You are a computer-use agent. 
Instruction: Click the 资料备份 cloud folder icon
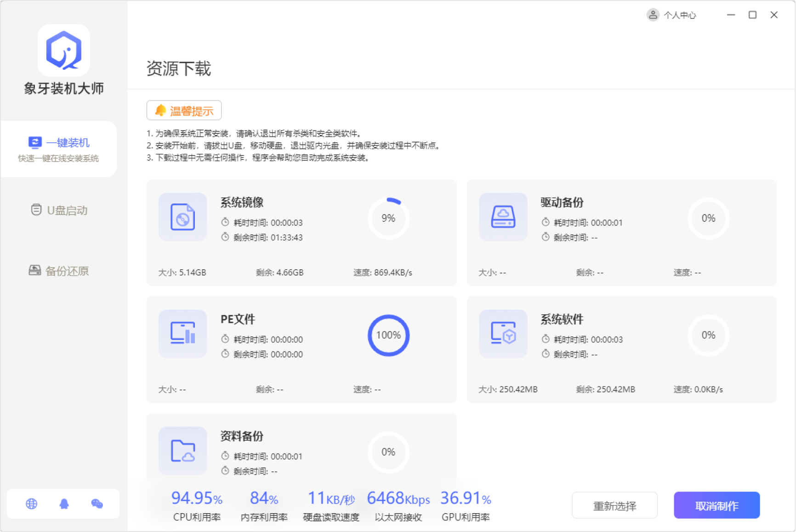pos(182,451)
